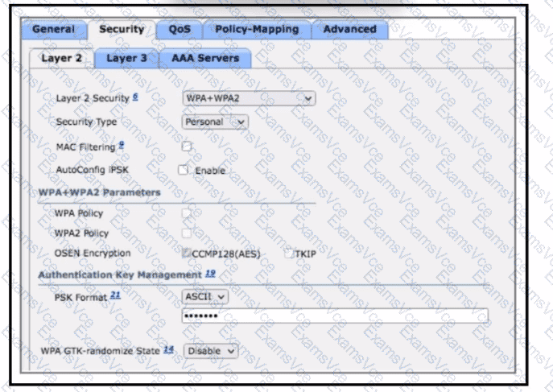
Task: Change PSK Format from ASCII
Action: (x=205, y=296)
